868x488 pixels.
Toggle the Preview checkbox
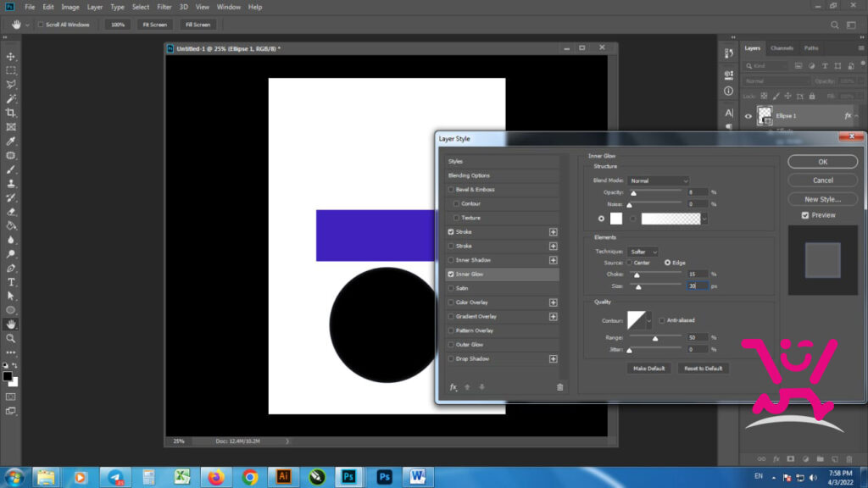(x=805, y=215)
